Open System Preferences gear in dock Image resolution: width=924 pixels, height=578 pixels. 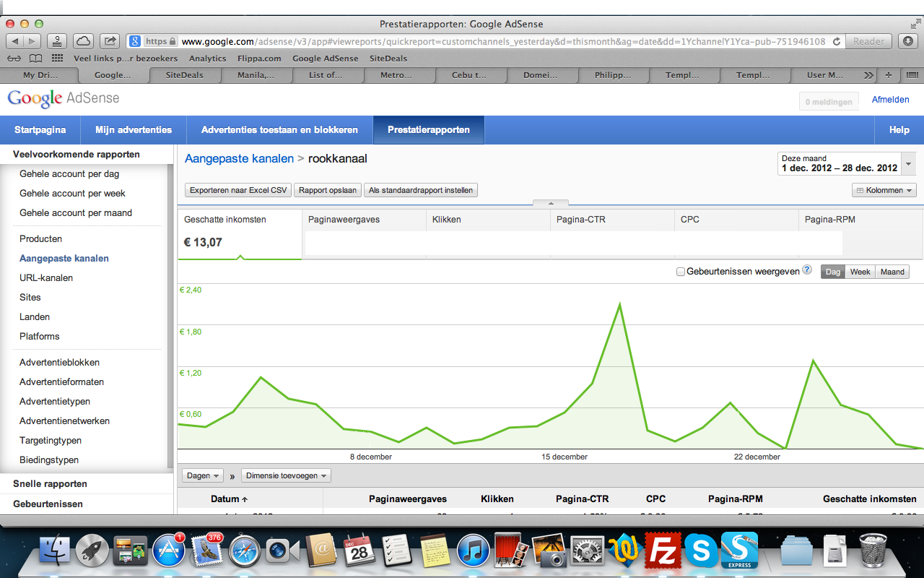pos(588,551)
